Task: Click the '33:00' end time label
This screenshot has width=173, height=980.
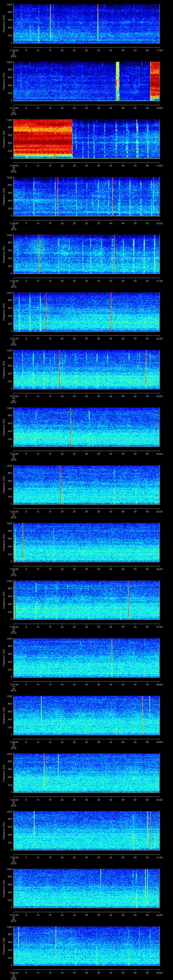Action: coord(159,972)
